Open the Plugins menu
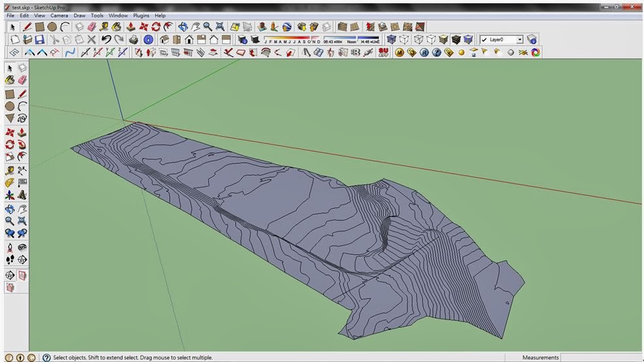Screen dimensions: 644x362 click(141, 16)
